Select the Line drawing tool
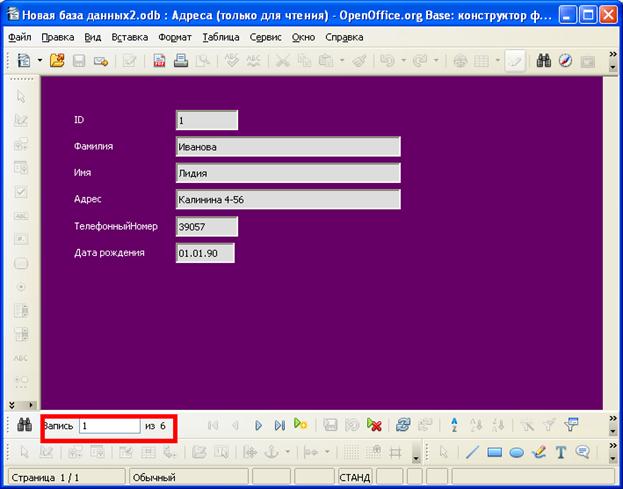This screenshot has width=623, height=489. (x=472, y=452)
